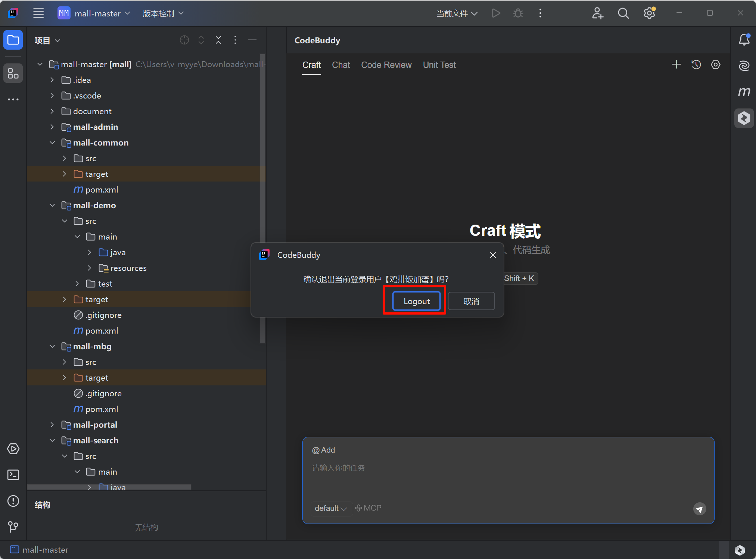The image size is (756, 559).
Task: Open Search Everywhere with the magnifier icon
Action: pyautogui.click(x=623, y=13)
